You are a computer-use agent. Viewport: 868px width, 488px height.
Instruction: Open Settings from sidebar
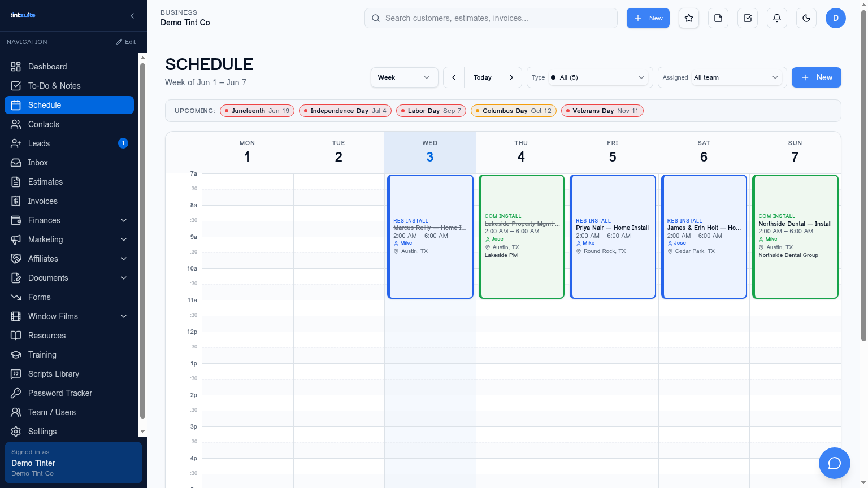pyautogui.click(x=69, y=432)
